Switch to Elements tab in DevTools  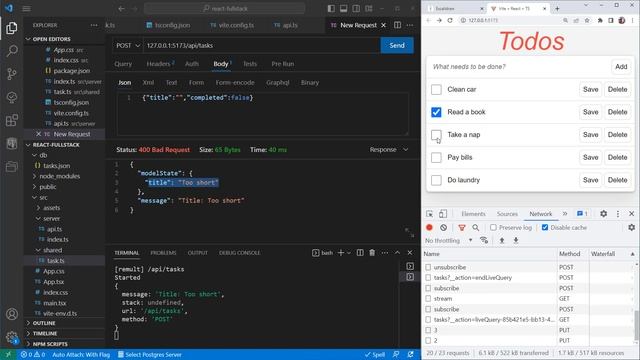473,214
